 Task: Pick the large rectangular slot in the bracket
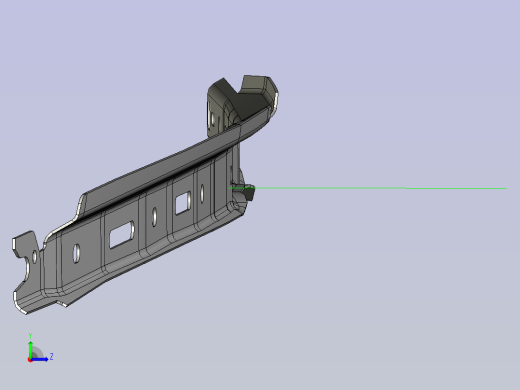pyautogui.click(x=122, y=234)
